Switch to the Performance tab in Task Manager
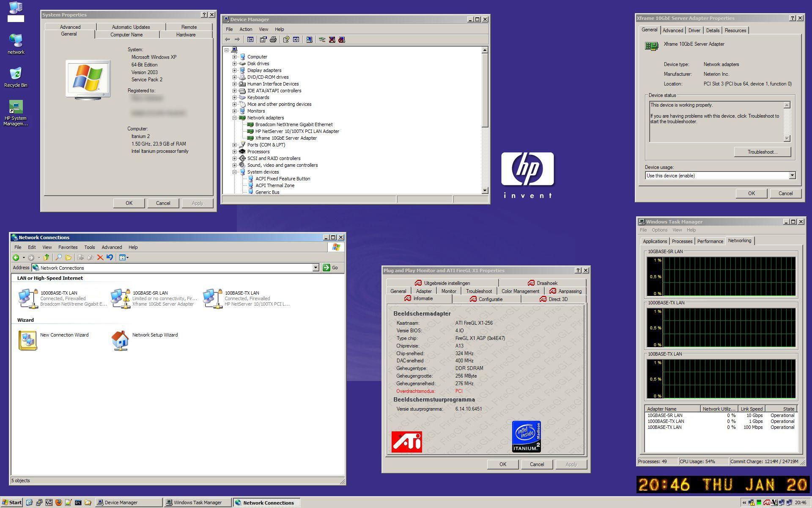 coord(710,241)
